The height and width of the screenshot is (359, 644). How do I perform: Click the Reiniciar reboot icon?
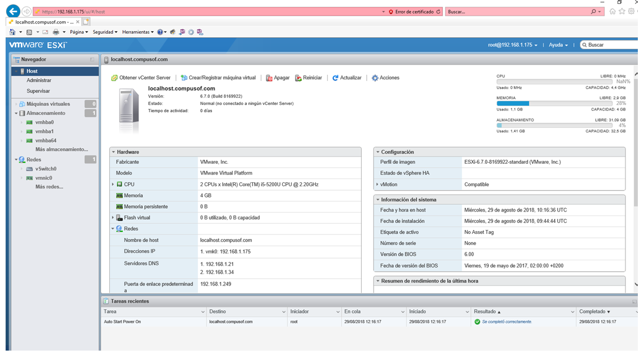[298, 78]
